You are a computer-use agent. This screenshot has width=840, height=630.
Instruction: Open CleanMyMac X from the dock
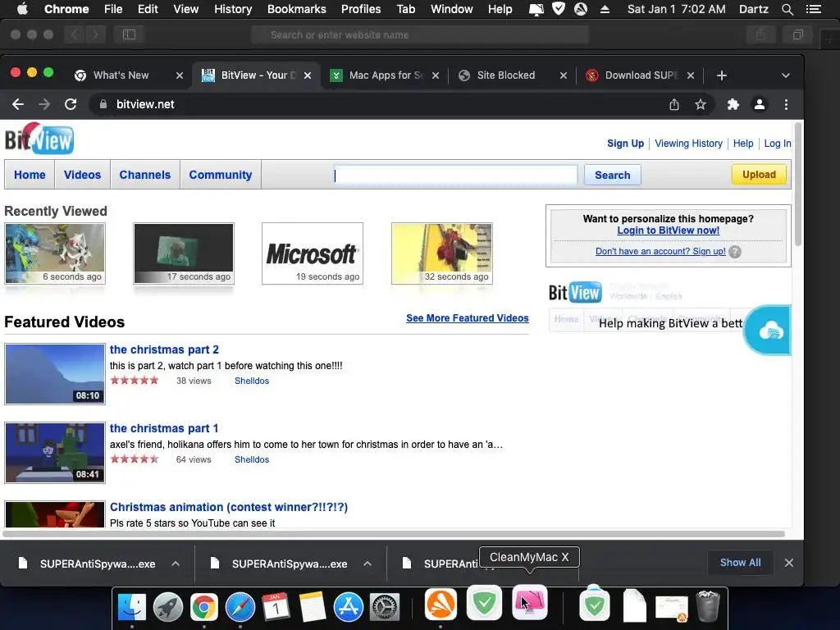point(530,602)
